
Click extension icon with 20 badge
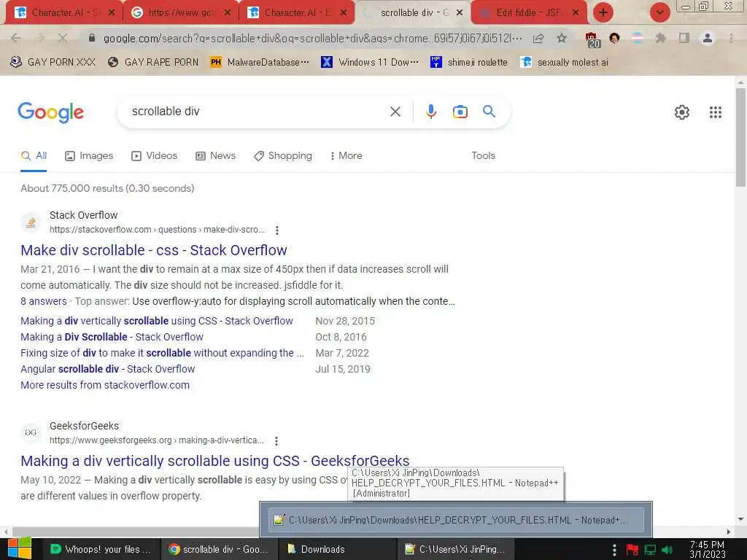pos(592,39)
